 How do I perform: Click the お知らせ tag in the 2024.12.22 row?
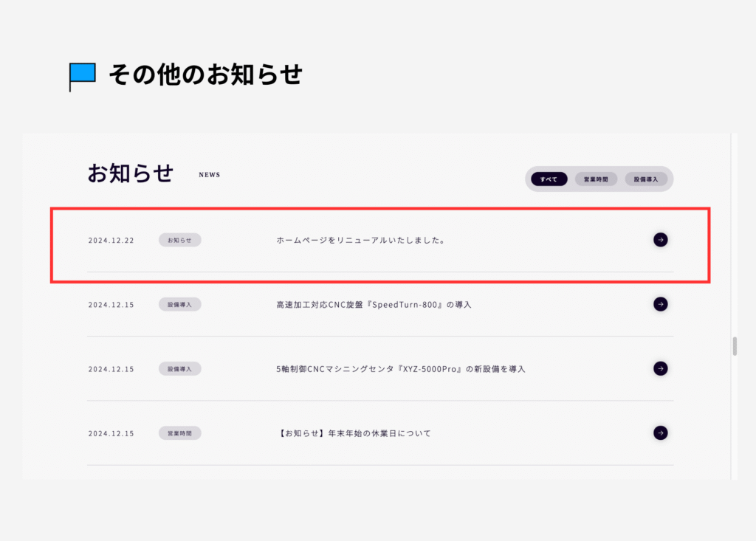(179, 241)
